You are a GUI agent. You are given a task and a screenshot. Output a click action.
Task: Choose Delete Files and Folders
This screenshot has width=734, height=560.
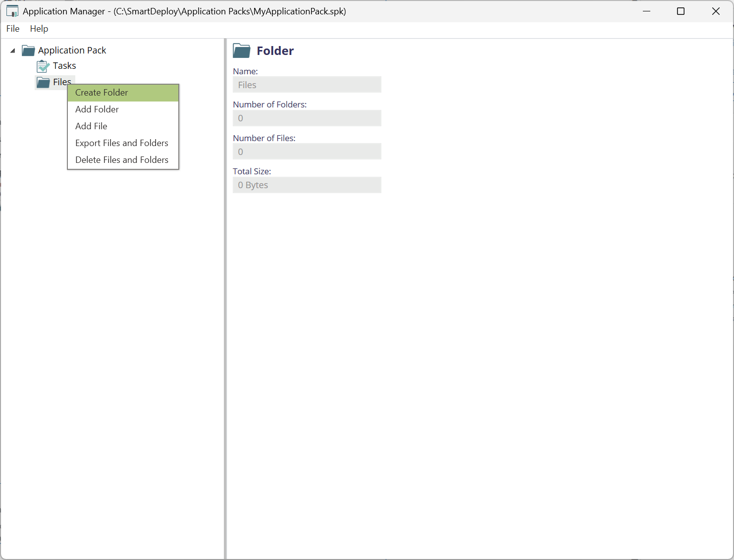(122, 160)
